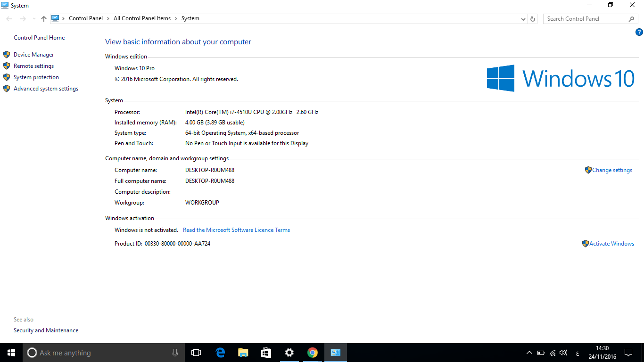Click the Up one level arrow

[x=44, y=19]
